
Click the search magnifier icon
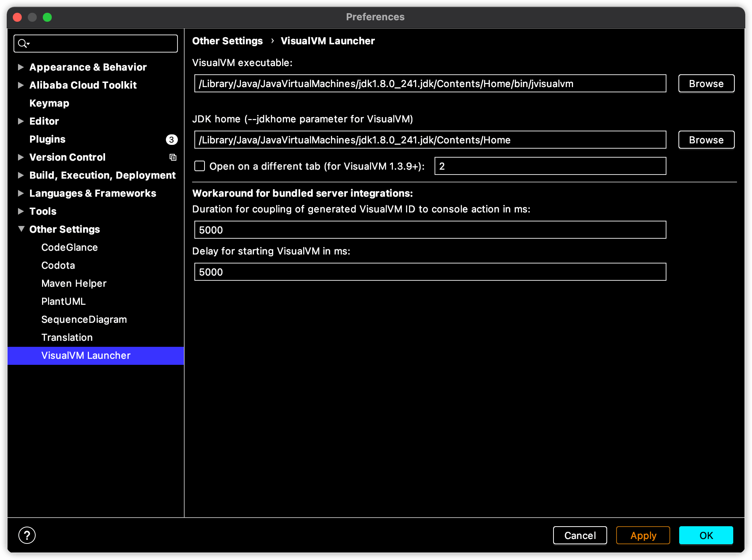click(x=23, y=44)
